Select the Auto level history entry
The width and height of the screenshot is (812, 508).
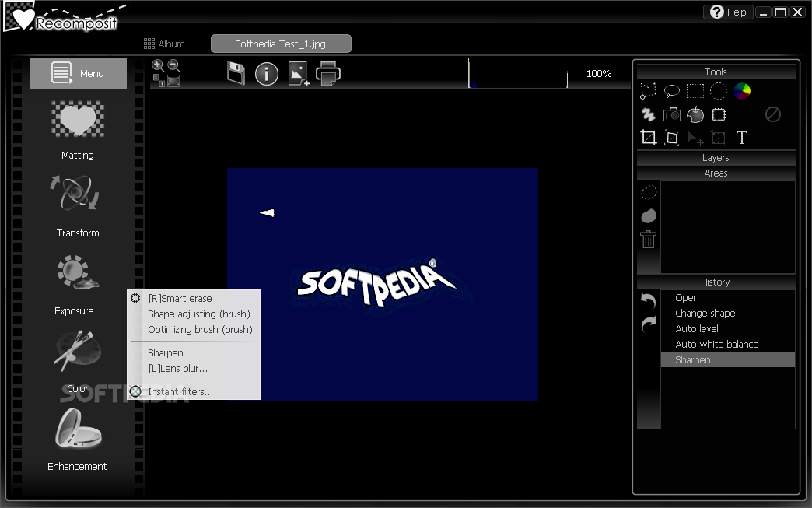point(727,329)
